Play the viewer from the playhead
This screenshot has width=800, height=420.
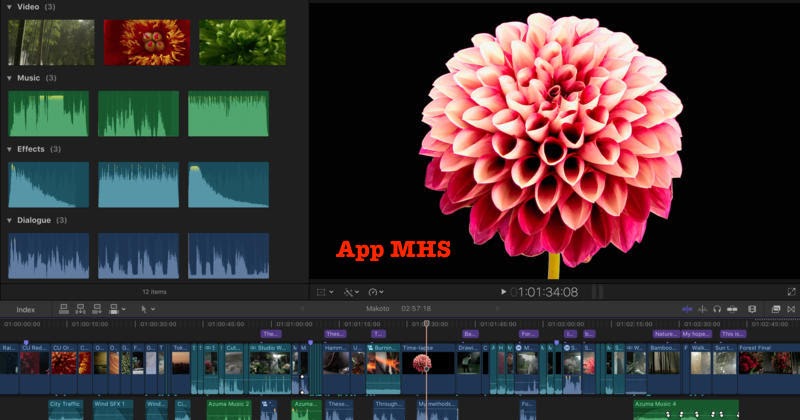pos(503,292)
